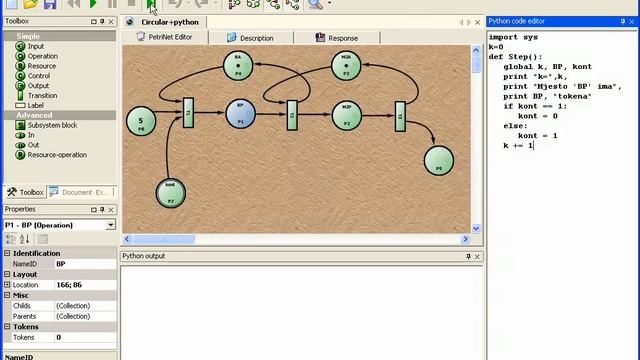Click in the Python code at 'k += 1'

point(518,145)
